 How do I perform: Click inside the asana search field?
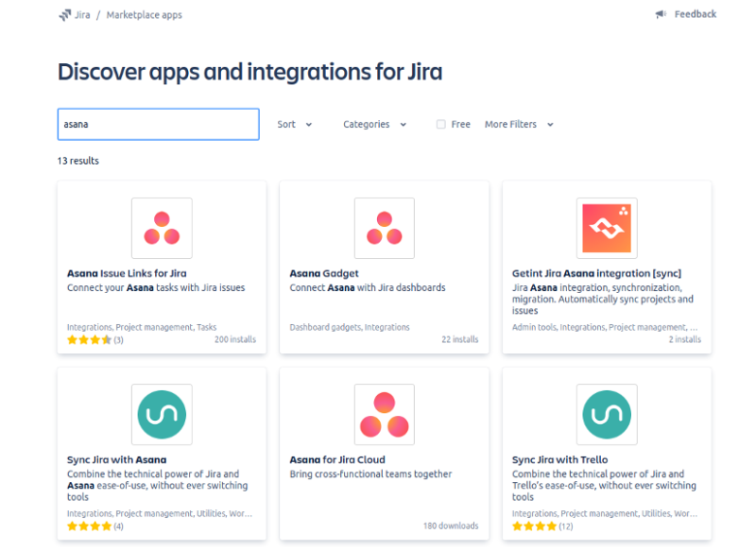[158, 124]
